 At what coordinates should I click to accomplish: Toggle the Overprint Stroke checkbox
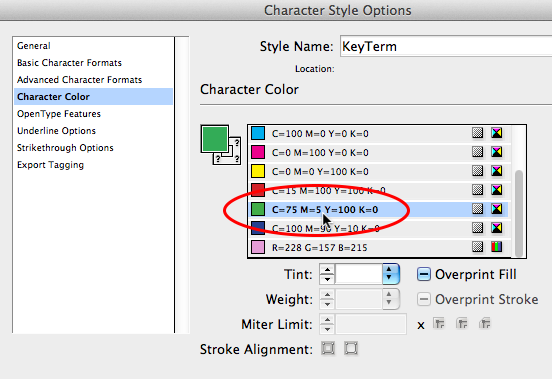click(x=424, y=299)
